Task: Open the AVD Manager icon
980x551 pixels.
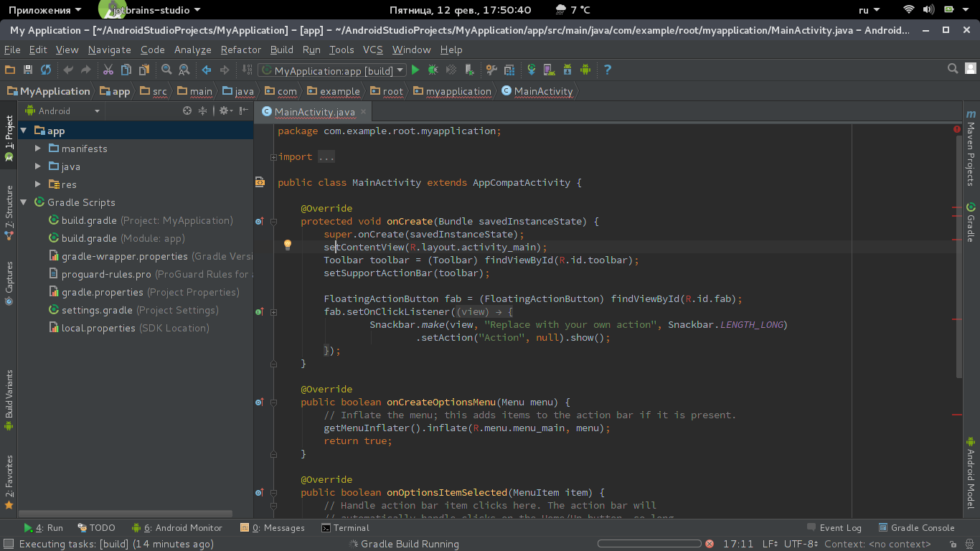Action: [550, 70]
